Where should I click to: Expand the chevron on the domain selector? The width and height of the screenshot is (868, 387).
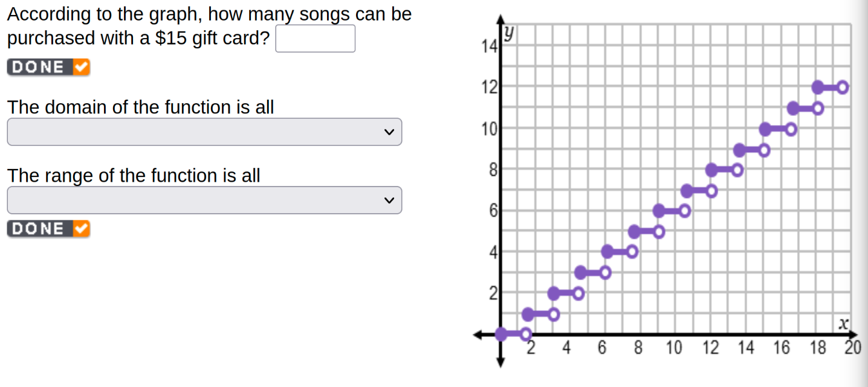pos(390,132)
